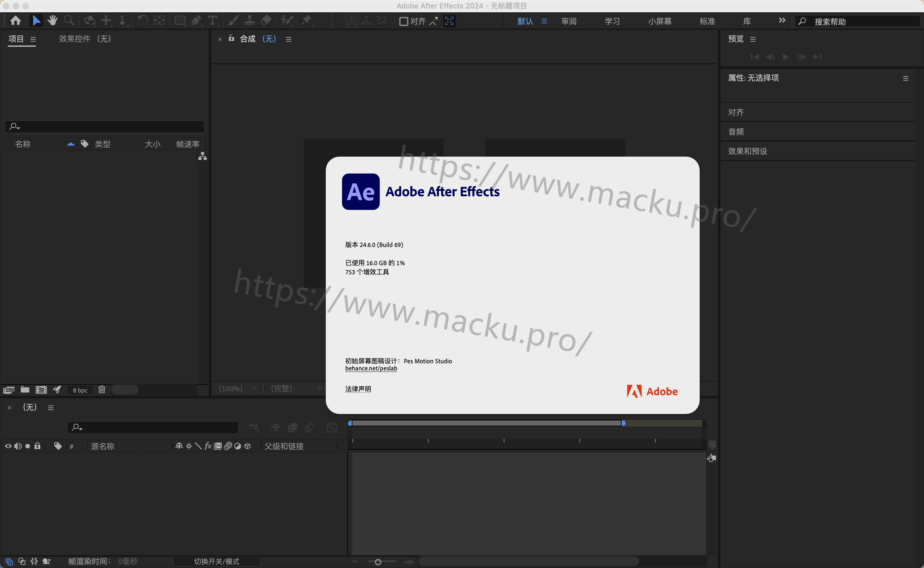Open the 预览 panel menu
The image size is (924, 568).
click(753, 39)
